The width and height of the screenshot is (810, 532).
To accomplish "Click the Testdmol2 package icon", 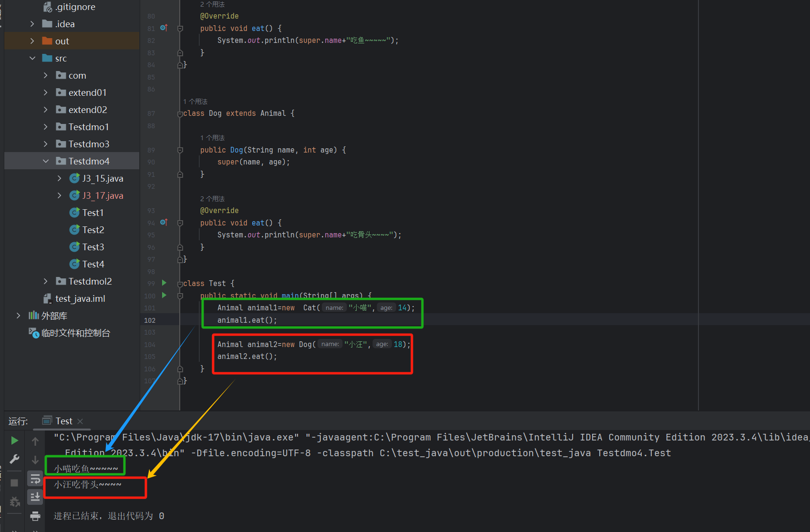I will (61, 281).
